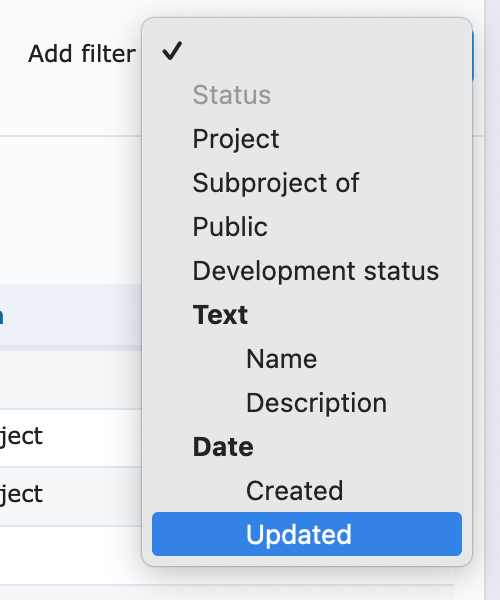Click the checkmark icon in the filter menu

(172, 51)
